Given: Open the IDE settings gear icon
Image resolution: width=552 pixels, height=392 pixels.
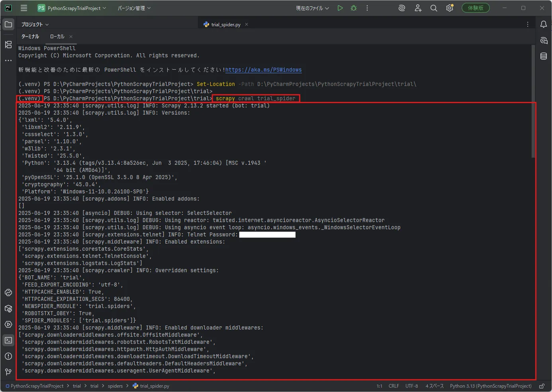Looking at the screenshot, I should coord(450,8).
